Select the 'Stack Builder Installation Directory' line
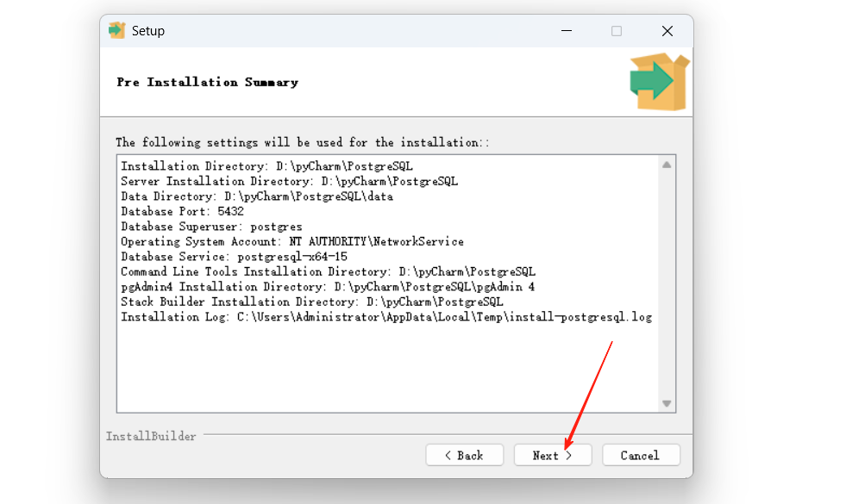This screenshot has height=504, width=846. pos(312,302)
